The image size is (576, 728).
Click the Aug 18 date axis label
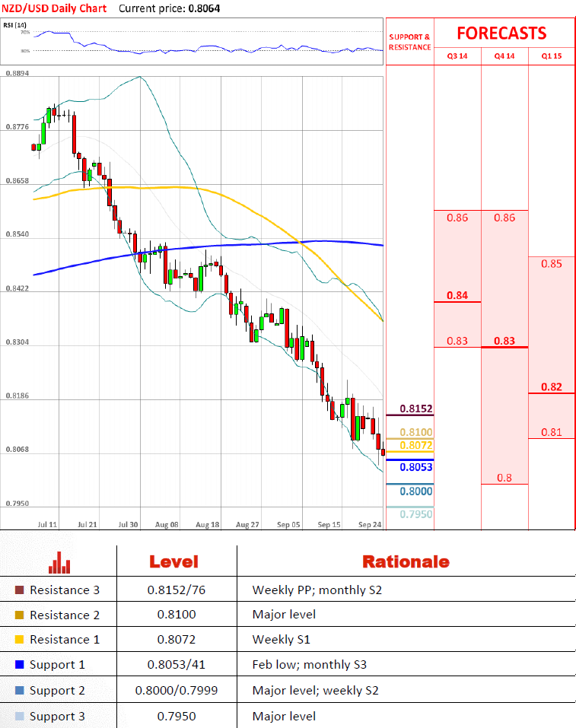pos(207,524)
